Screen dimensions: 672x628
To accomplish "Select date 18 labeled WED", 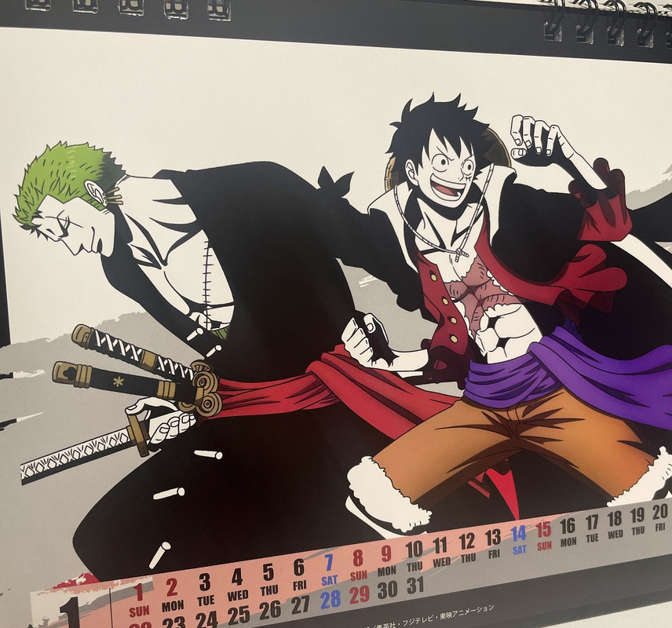I will (x=615, y=519).
